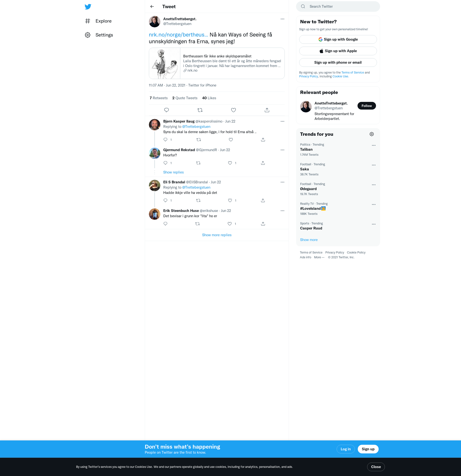The width and height of the screenshot is (461, 476).
Task: Open footer Cookie Policy link
Action: click(x=356, y=253)
